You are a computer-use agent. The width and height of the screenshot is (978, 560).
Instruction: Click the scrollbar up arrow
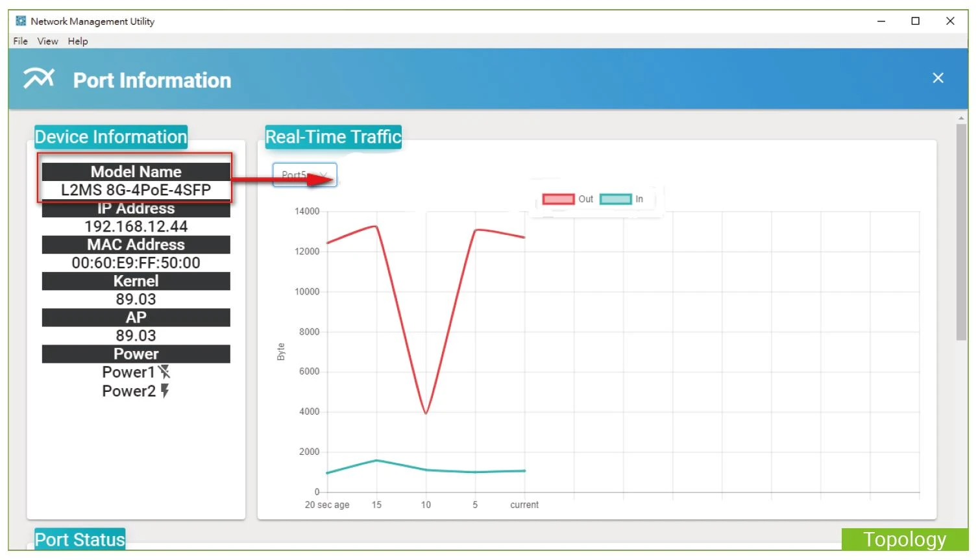[x=961, y=118]
